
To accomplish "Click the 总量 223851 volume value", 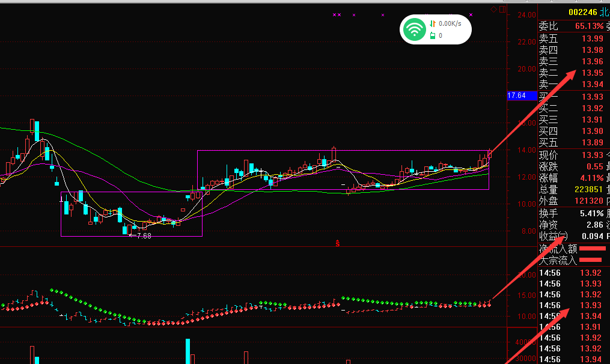I will point(588,189).
